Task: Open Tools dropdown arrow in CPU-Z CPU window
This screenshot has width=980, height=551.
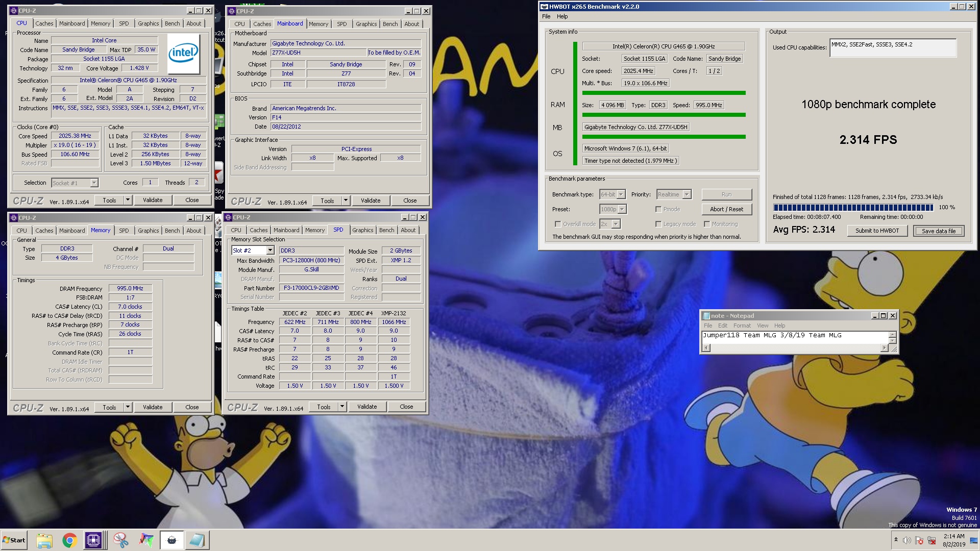Action: [128, 200]
